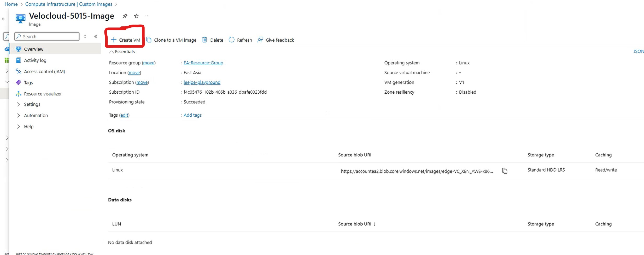644x255 pixels.
Task: Click the Read/write caching cell
Action: click(606, 170)
